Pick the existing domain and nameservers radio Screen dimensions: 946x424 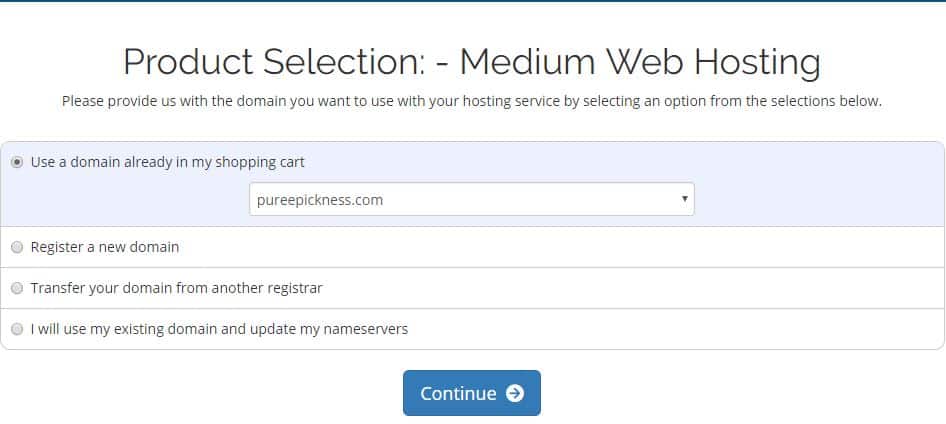pos(17,329)
